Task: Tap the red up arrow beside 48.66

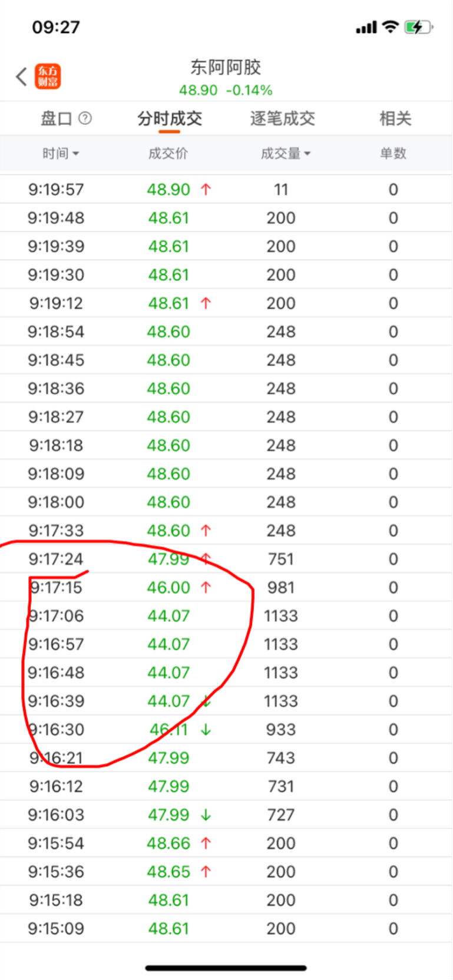Action: coord(206,843)
